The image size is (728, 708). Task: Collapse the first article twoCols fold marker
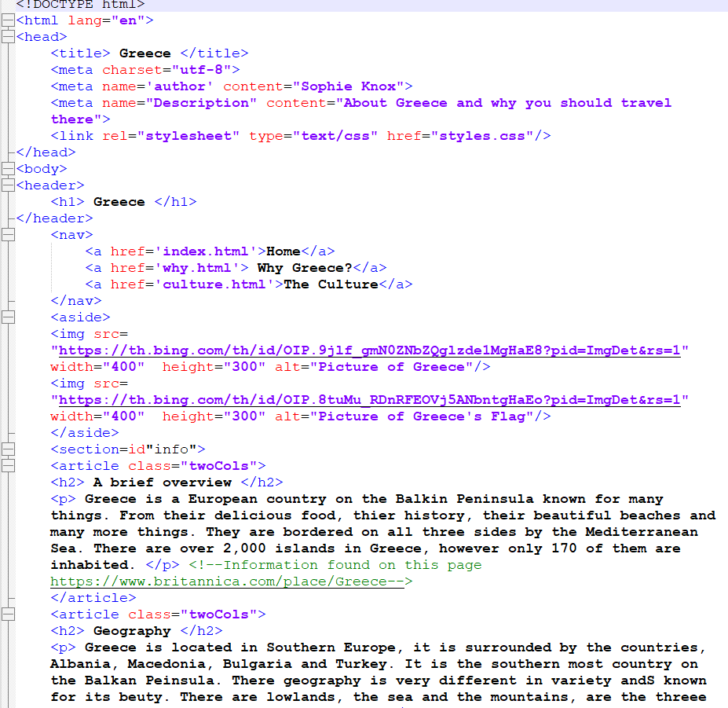coord(9,465)
